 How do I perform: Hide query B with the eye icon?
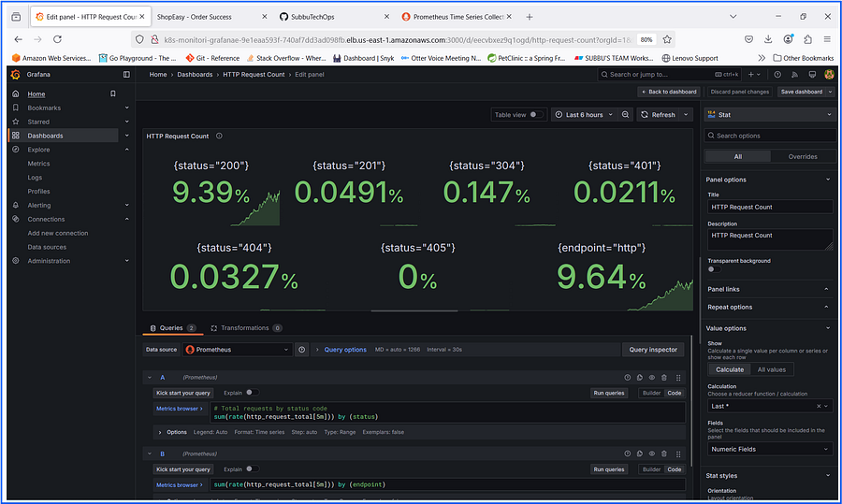[x=652, y=454]
